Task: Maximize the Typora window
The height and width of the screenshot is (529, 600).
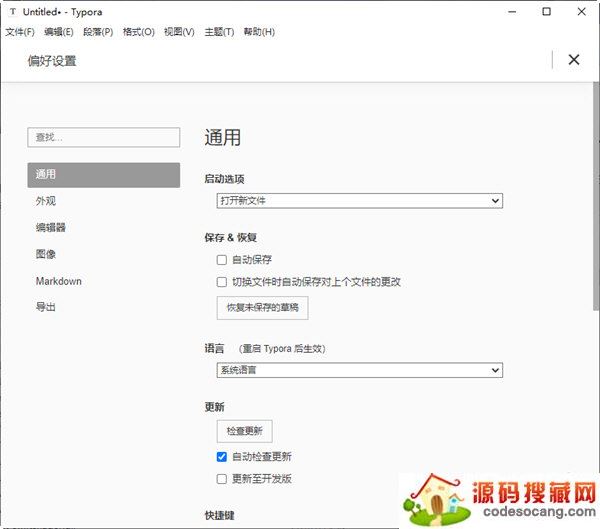Action: tap(546, 12)
